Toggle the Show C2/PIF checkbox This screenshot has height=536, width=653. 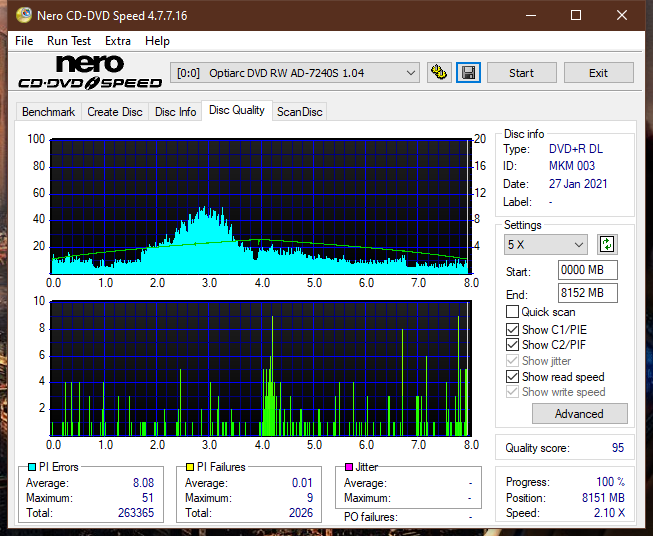(x=513, y=345)
